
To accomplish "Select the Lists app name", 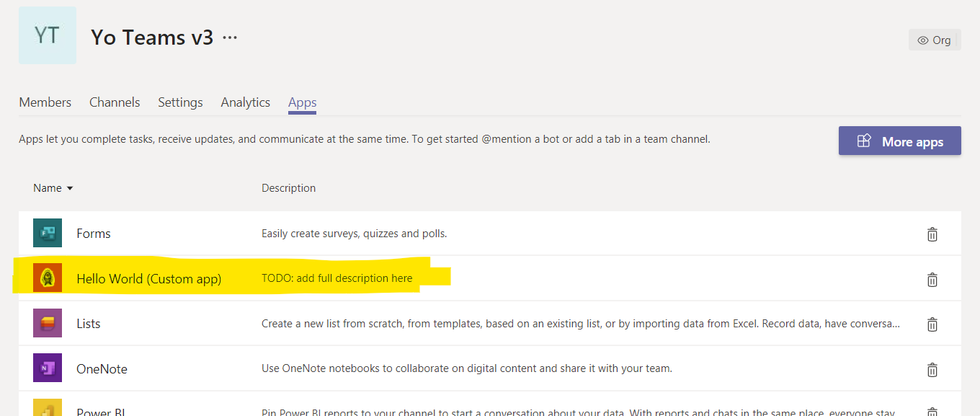I will click(89, 324).
